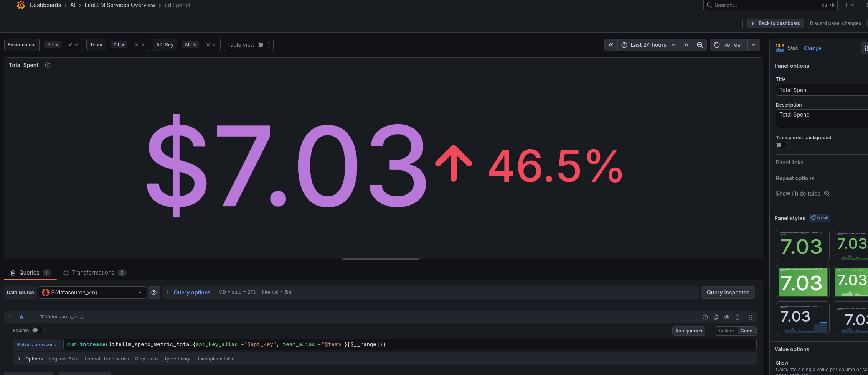868x375 pixels.
Task: Click the Stat visualization icon
Action: [x=780, y=48]
